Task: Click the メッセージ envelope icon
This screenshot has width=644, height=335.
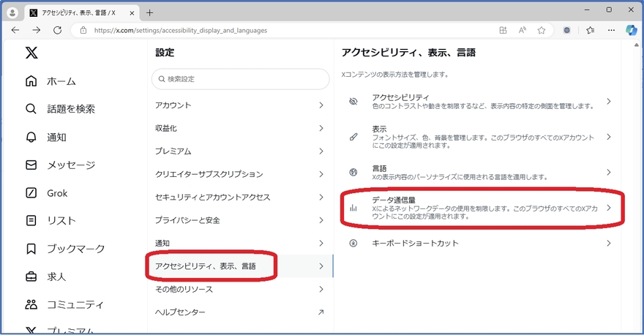Action: (x=31, y=165)
